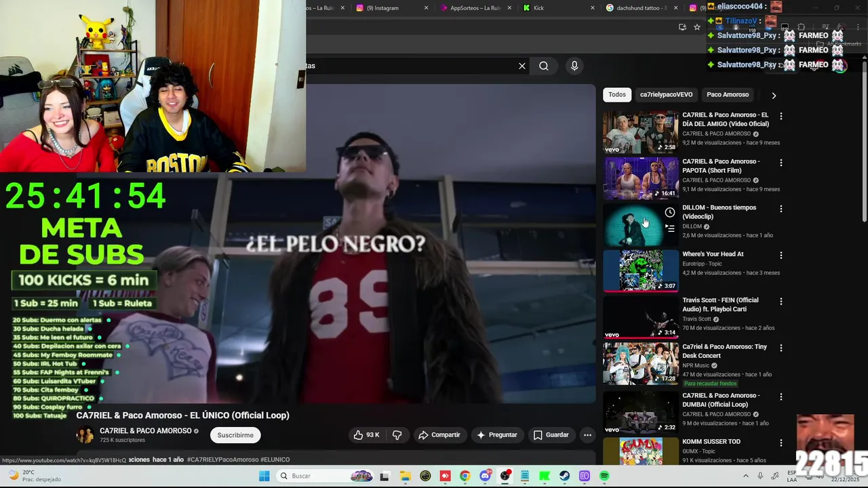
Task: Open DILLOM - Buenos tiempos video title
Action: 719,212
